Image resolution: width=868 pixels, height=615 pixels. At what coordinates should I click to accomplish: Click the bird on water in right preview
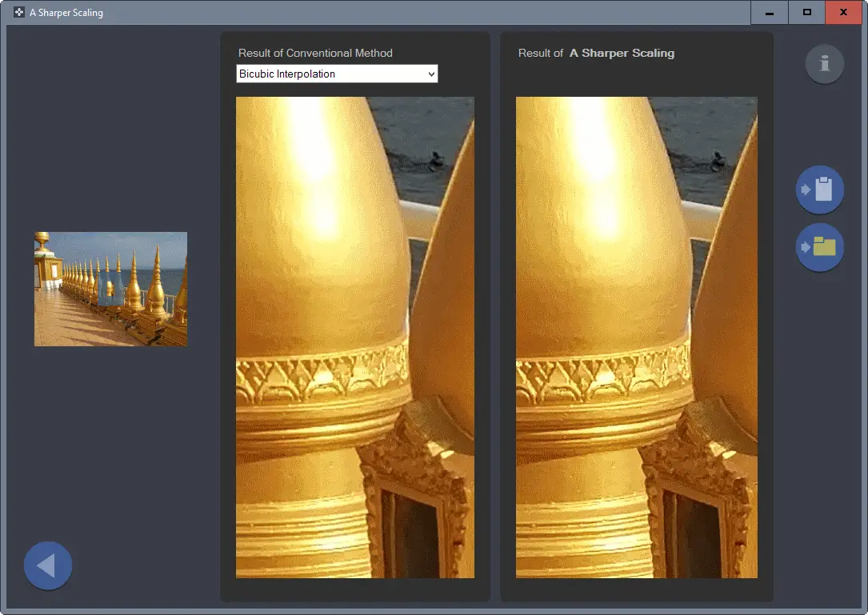[x=718, y=161]
